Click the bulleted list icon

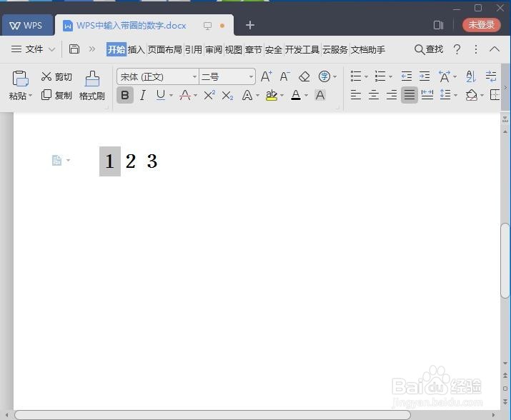point(356,76)
